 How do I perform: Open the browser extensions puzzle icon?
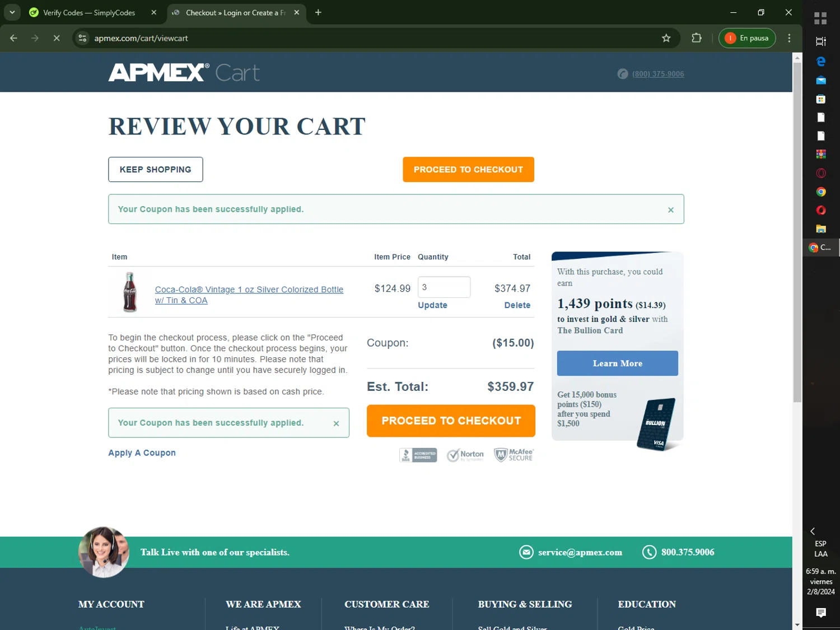coord(696,38)
